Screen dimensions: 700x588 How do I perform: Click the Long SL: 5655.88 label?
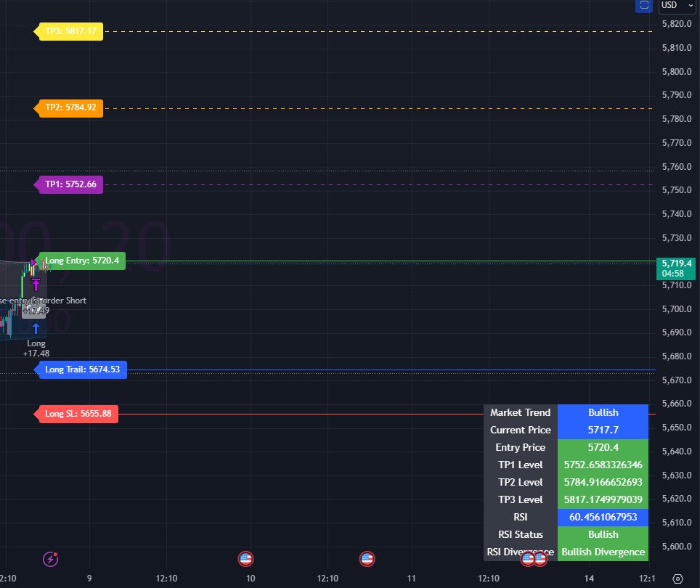click(76, 414)
